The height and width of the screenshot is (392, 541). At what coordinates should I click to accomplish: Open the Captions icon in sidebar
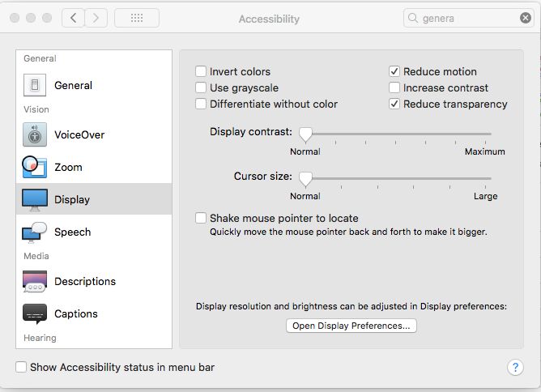(x=35, y=313)
